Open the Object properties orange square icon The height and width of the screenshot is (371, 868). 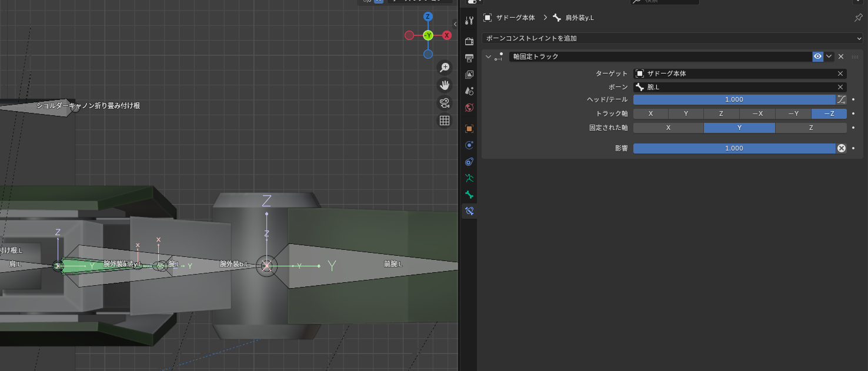pos(469,129)
